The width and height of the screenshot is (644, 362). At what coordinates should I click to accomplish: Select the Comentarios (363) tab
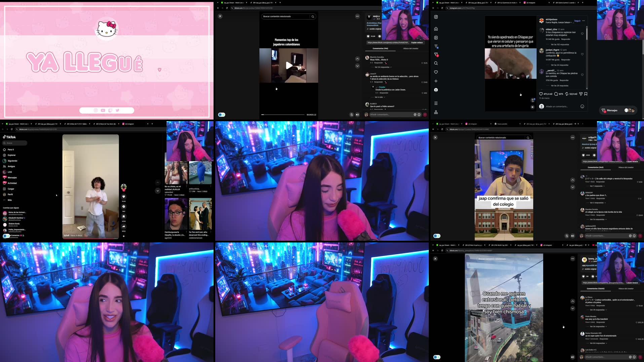(595, 167)
